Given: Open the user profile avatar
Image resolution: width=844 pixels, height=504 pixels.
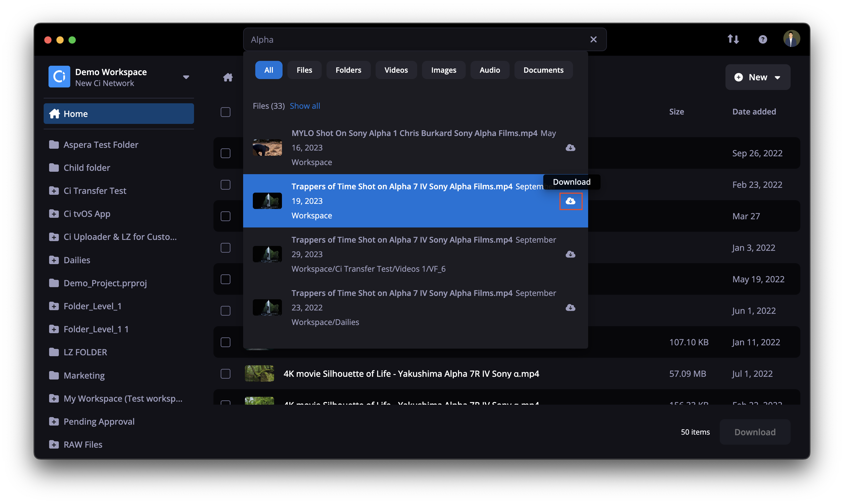Looking at the screenshot, I should click(x=791, y=39).
